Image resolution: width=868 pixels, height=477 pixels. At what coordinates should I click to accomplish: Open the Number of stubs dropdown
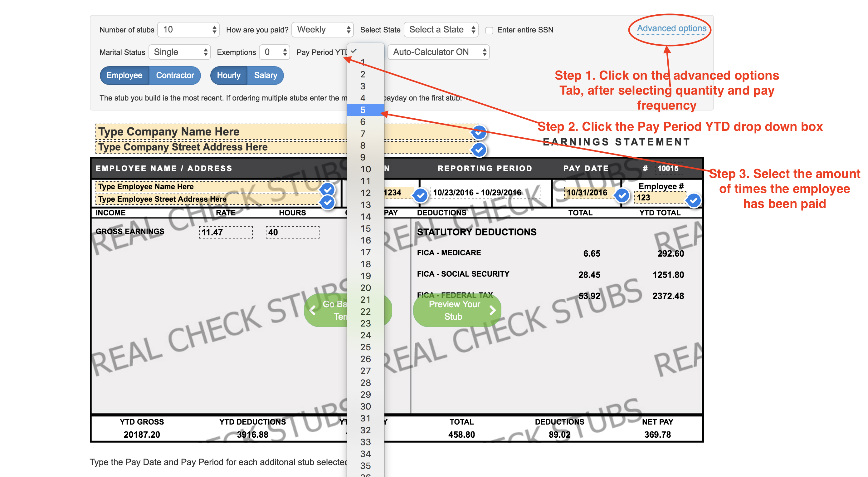click(188, 30)
